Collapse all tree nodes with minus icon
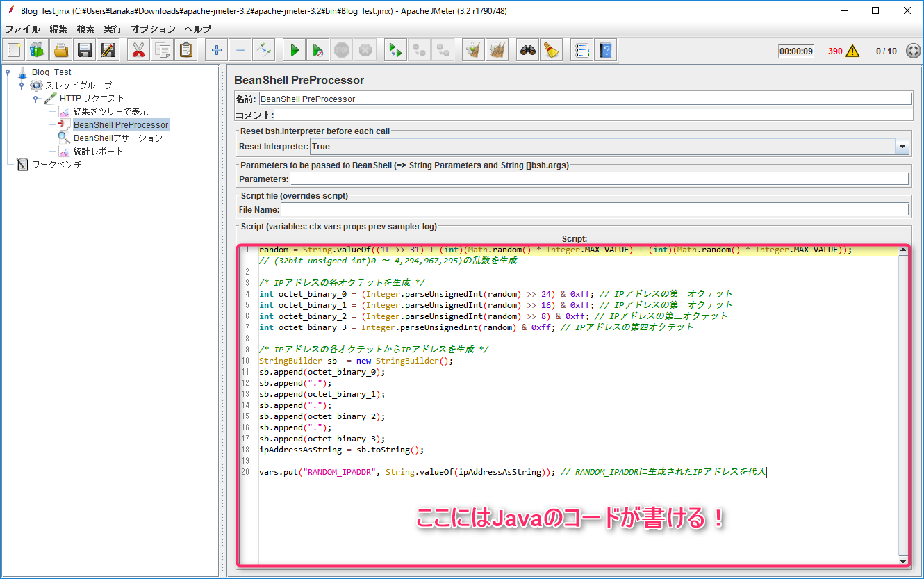 coord(240,50)
